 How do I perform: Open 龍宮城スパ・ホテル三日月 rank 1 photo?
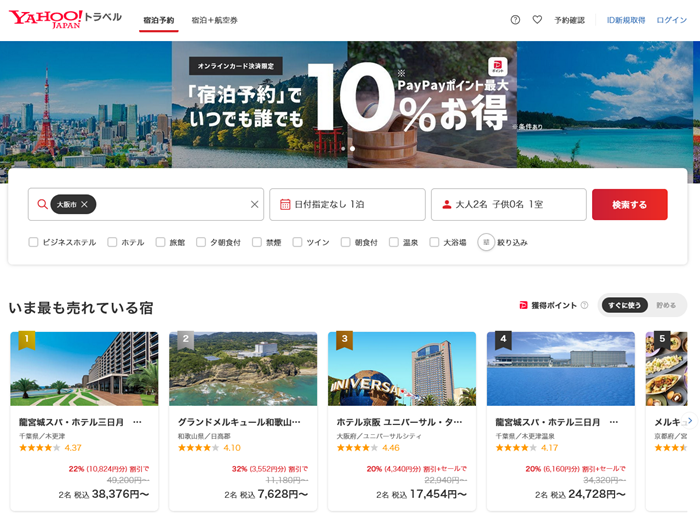(84, 369)
